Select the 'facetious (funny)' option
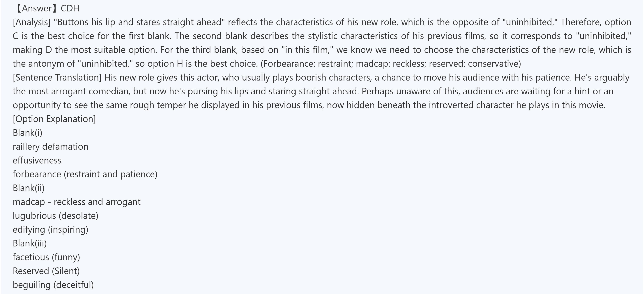The width and height of the screenshot is (644, 294). 46,257
